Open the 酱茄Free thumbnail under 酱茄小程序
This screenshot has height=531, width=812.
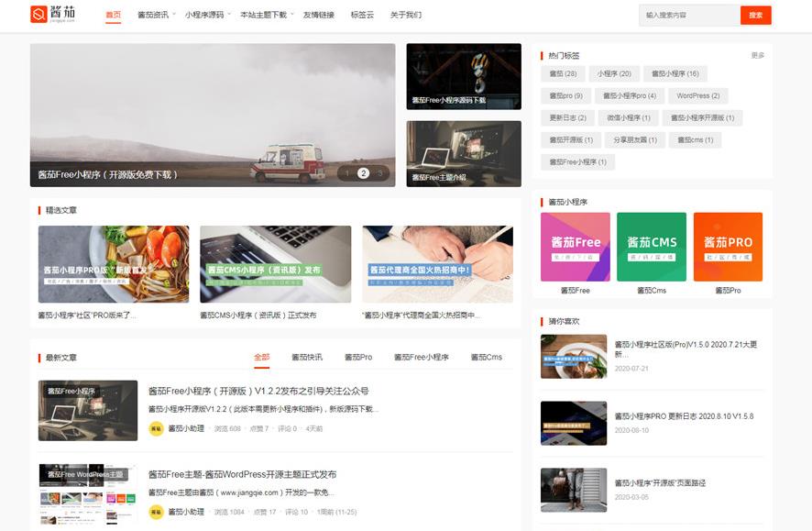[575, 248]
